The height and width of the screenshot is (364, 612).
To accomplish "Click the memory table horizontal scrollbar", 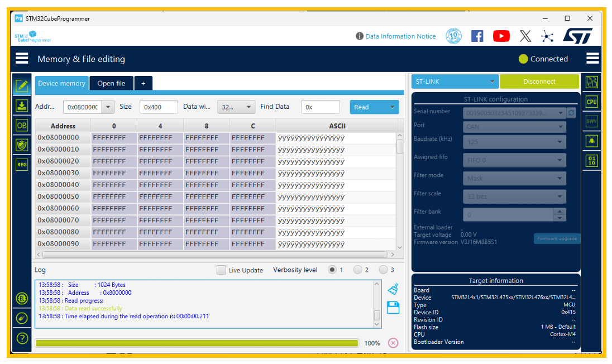I will (215, 255).
